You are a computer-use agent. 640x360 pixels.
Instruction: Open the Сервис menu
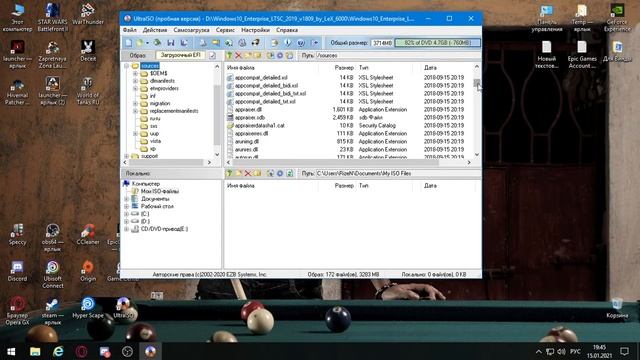pyautogui.click(x=225, y=30)
